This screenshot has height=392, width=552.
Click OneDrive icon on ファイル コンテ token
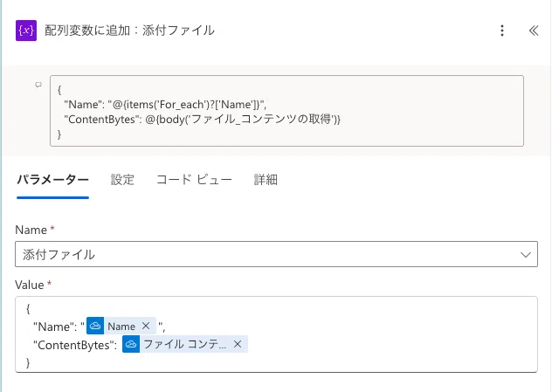coord(131,344)
